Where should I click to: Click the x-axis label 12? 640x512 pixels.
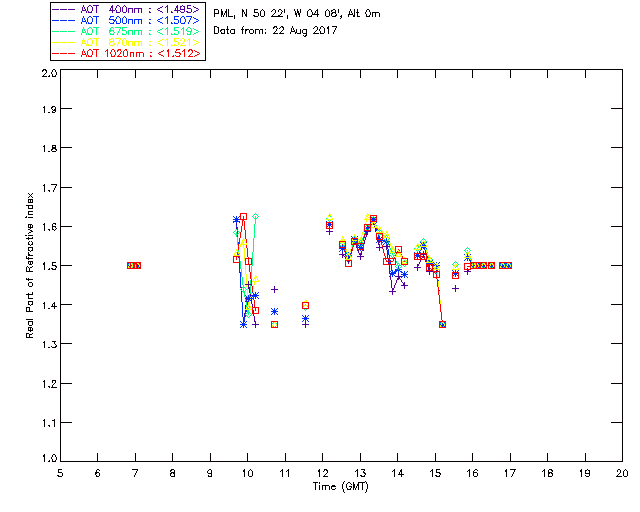point(322,473)
